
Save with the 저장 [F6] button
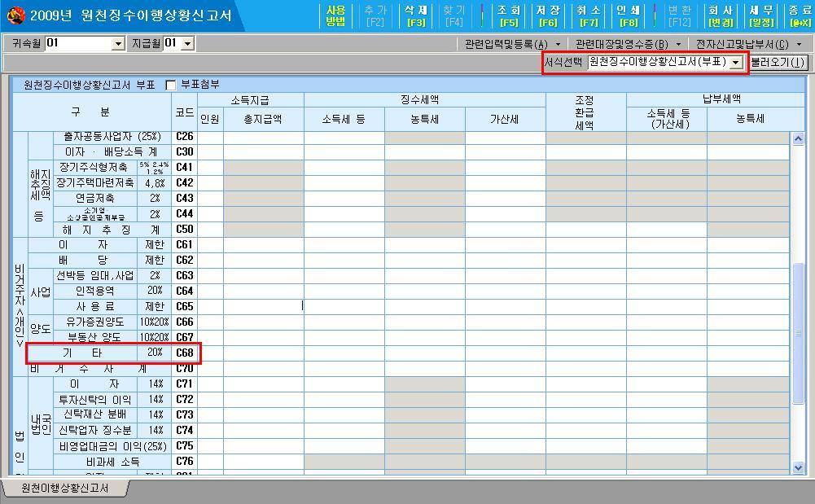548,15
